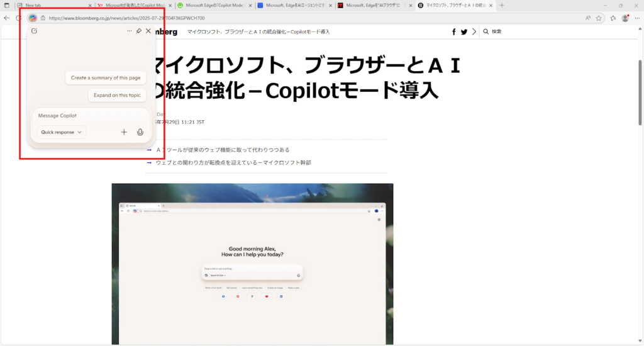This screenshot has height=346, width=644.
Task: Open the tab actions menu icon
Action: [x=6, y=5]
